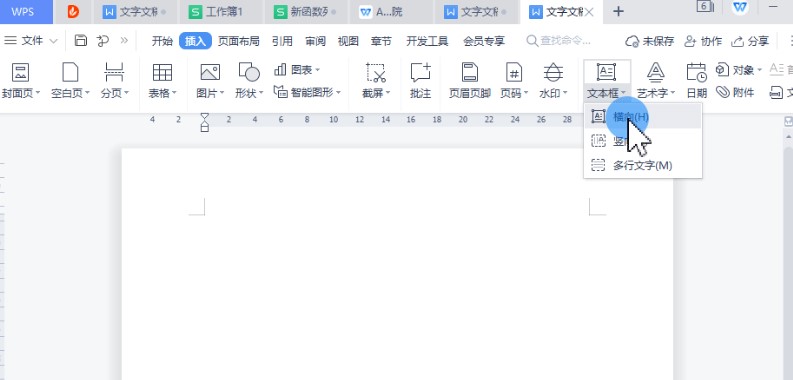Open the 章节 (Section) tab
The width and height of the screenshot is (793, 380).
coord(381,41)
